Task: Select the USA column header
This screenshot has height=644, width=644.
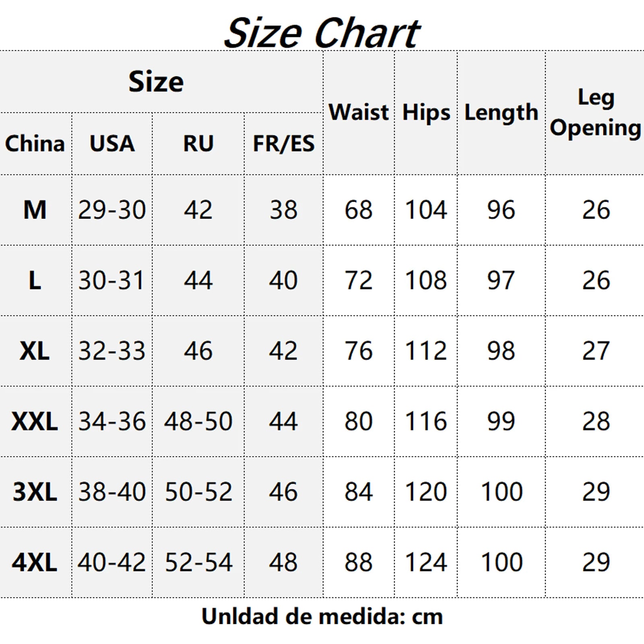Action: pos(112,144)
